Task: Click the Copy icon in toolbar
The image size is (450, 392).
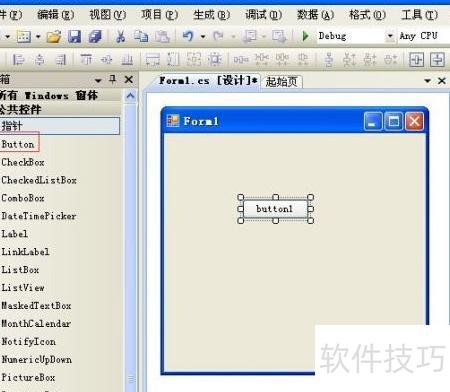Action: tap(141, 36)
